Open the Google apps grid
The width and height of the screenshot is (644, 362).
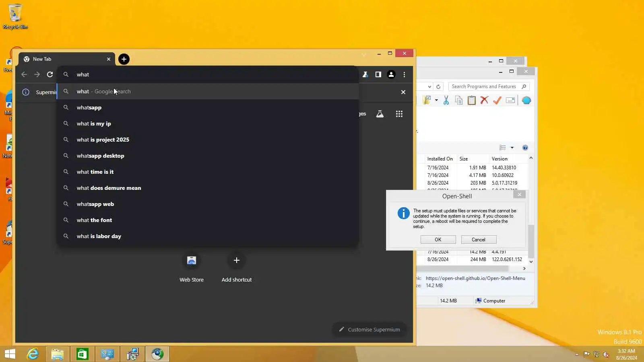tap(399, 114)
